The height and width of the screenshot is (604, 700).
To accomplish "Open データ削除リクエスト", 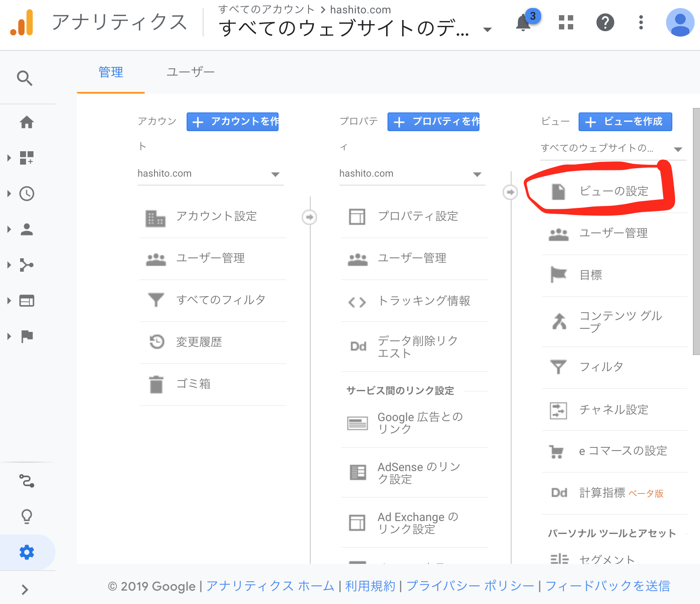I will pos(414,347).
